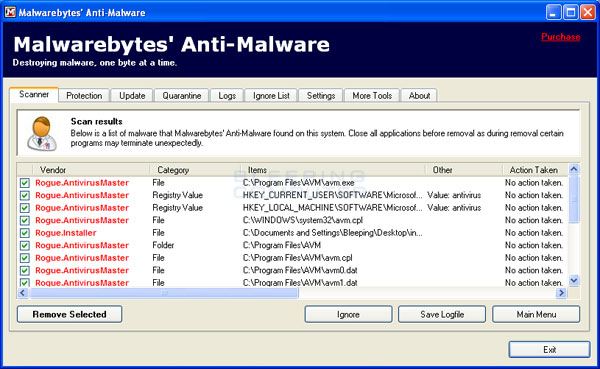Click the Exit button

click(x=549, y=349)
